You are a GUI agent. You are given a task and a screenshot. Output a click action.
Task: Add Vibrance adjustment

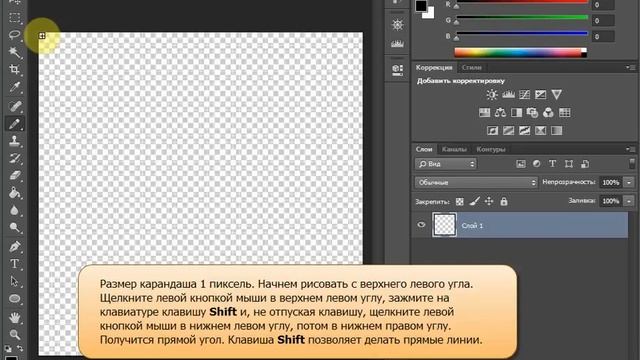556,95
